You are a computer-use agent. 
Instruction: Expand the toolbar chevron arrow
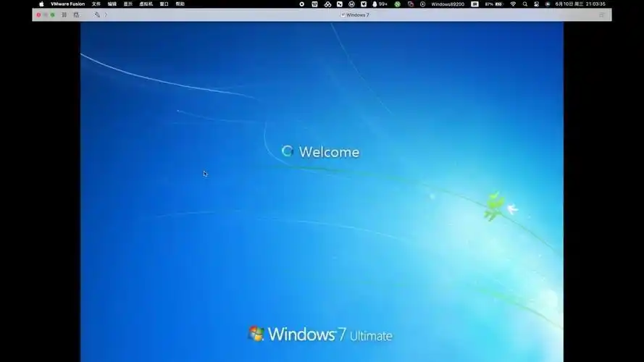[106, 14]
